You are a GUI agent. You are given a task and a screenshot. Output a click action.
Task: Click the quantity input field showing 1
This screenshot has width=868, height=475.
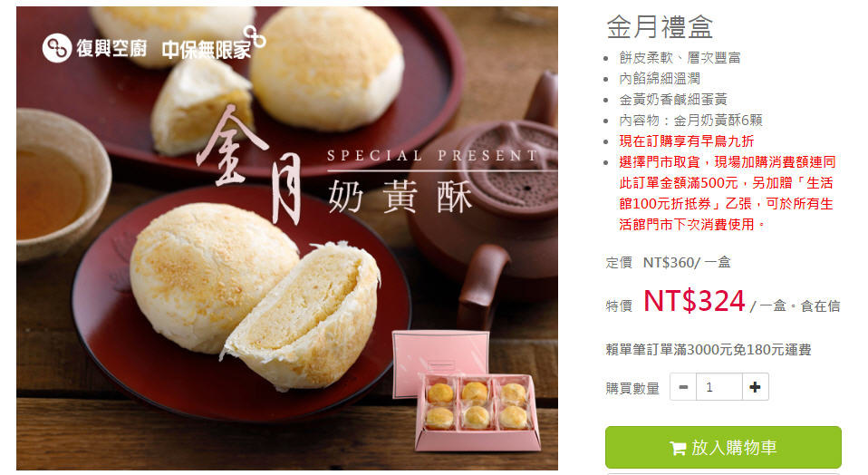pyautogui.click(x=719, y=387)
